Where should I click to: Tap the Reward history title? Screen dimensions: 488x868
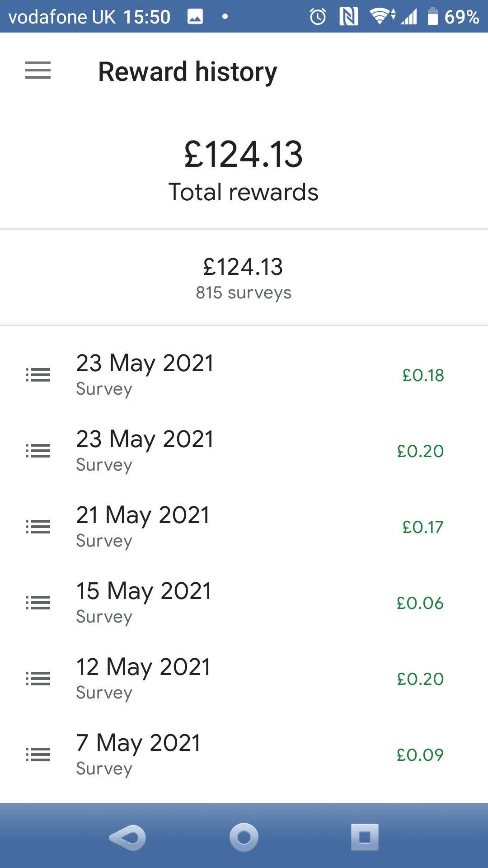coord(188,72)
